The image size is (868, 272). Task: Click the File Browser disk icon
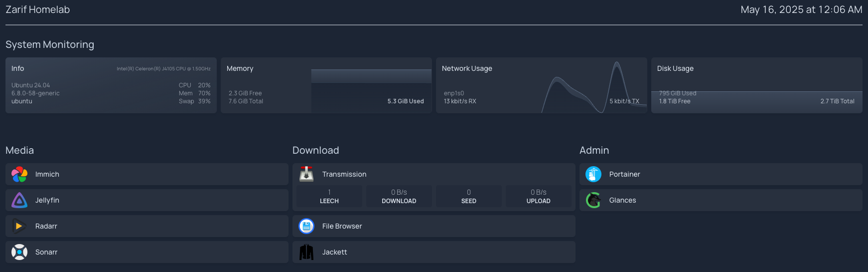[306, 226]
